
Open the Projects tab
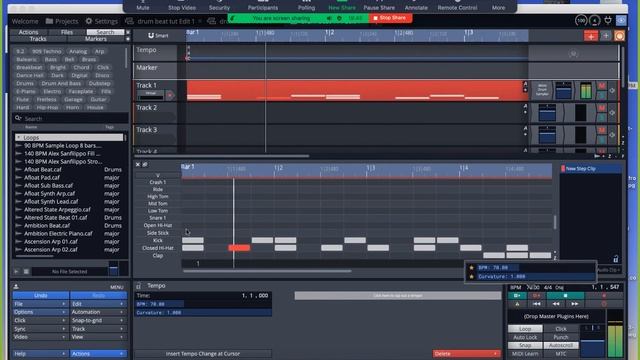click(62, 21)
